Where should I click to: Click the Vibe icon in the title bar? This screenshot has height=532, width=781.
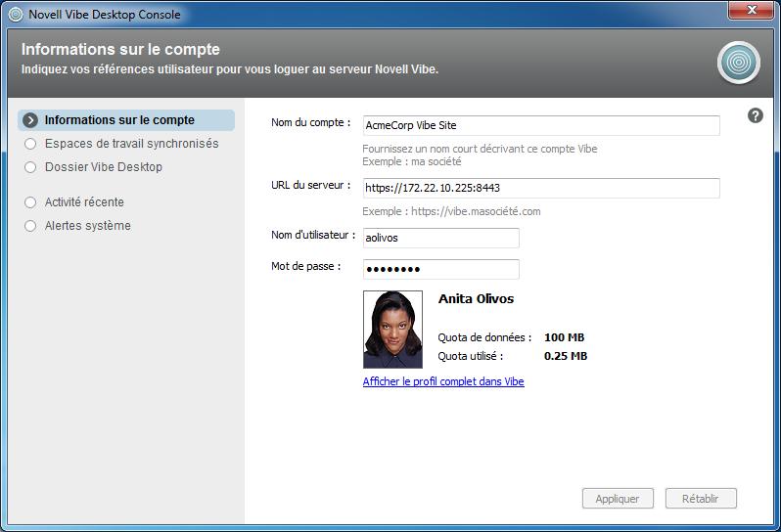click(x=16, y=15)
